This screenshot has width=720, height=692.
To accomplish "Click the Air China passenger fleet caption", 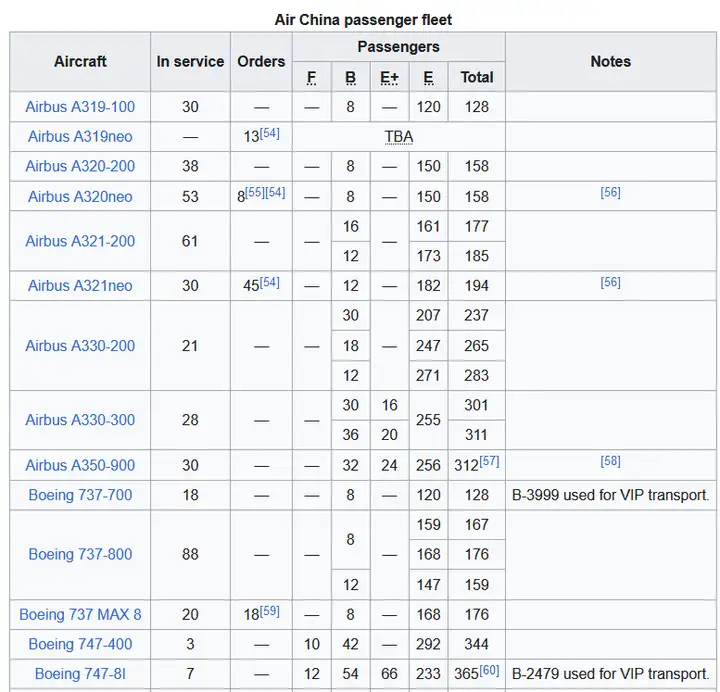I will click(x=363, y=20).
